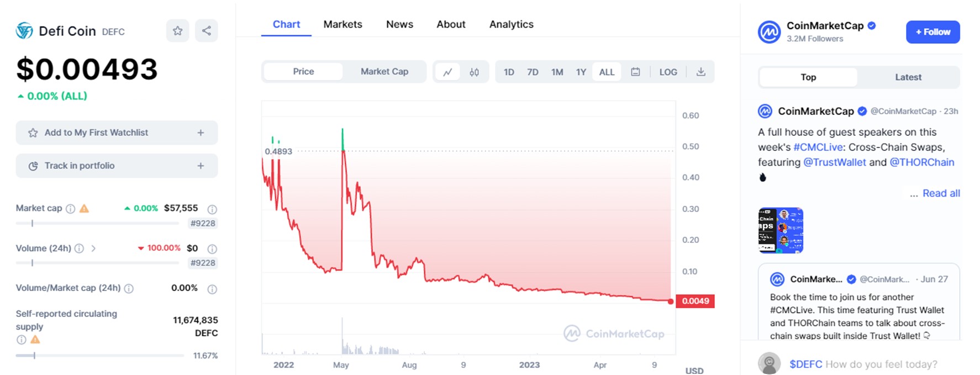Expand Track in portfolio plus
The image size is (980, 375).
201,166
